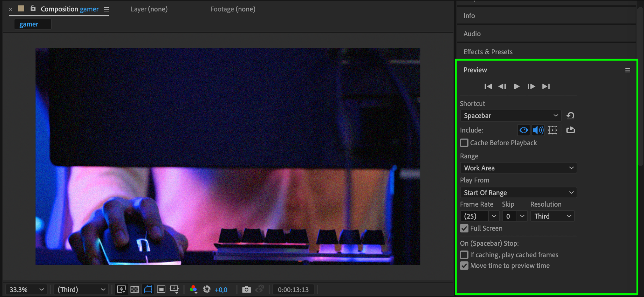The height and width of the screenshot is (297, 644).
Task: Click the composition viewer image
Action: (228, 157)
